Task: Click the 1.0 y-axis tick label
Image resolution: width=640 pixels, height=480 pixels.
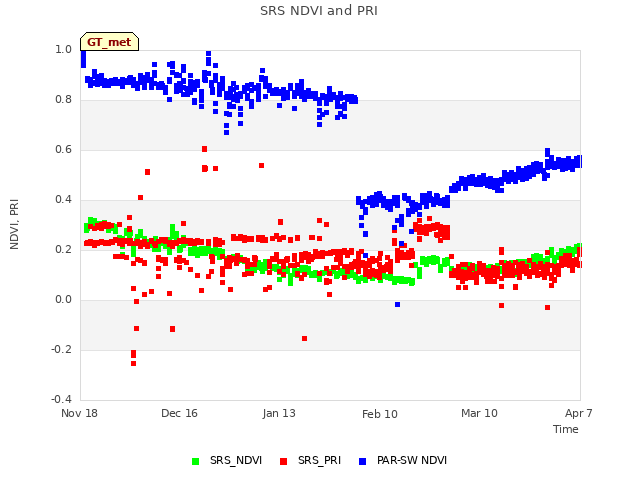Action: point(63,49)
